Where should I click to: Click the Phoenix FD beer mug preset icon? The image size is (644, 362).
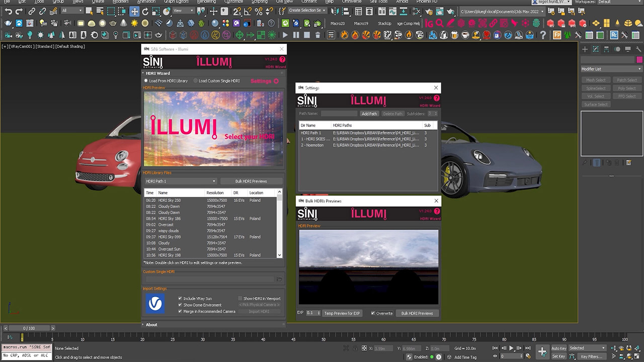[454, 35]
